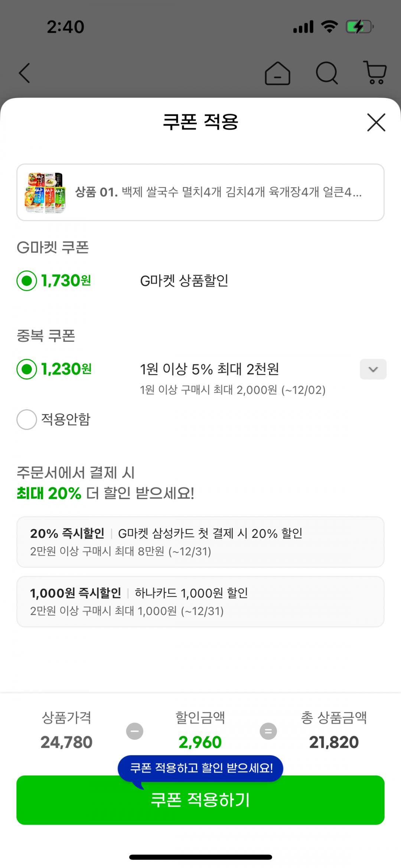Close the 쿠폰 적용 sheet
Viewport: 401px width, 868px height.
376,122
